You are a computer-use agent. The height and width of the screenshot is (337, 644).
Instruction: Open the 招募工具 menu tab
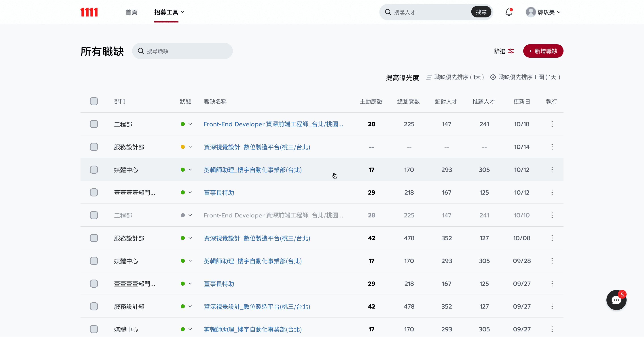pyautogui.click(x=169, y=12)
